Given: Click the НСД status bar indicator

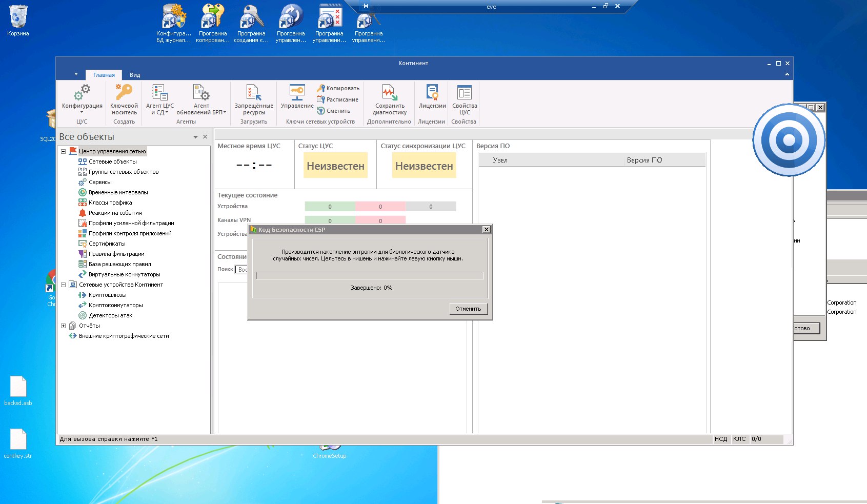Looking at the screenshot, I should click(x=721, y=439).
